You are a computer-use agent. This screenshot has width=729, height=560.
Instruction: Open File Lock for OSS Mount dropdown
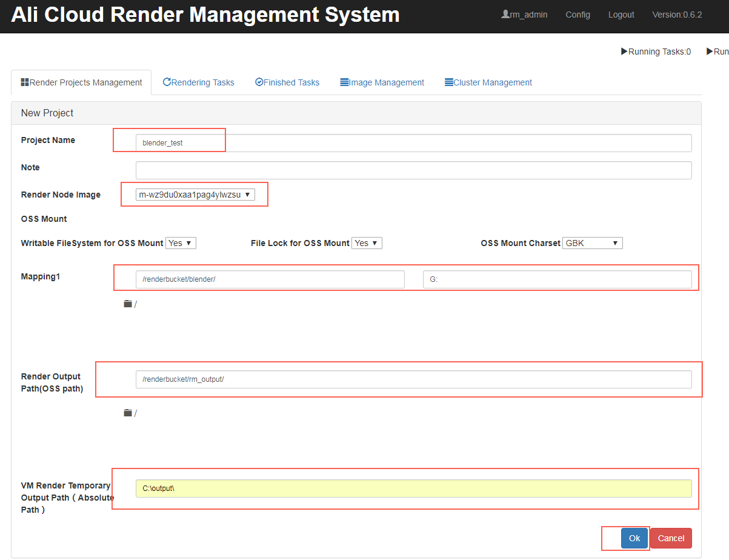click(x=367, y=243)
